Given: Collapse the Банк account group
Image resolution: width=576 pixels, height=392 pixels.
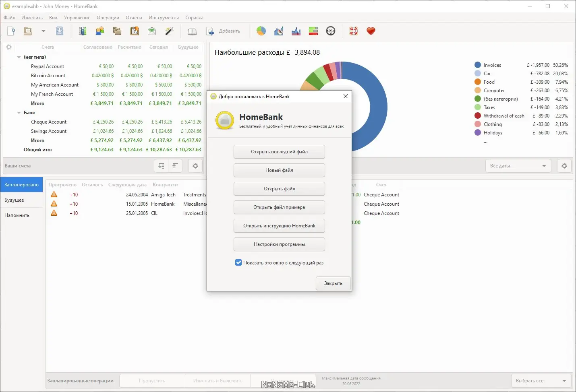Looking at the screenshot, I should tap(19, 113).
